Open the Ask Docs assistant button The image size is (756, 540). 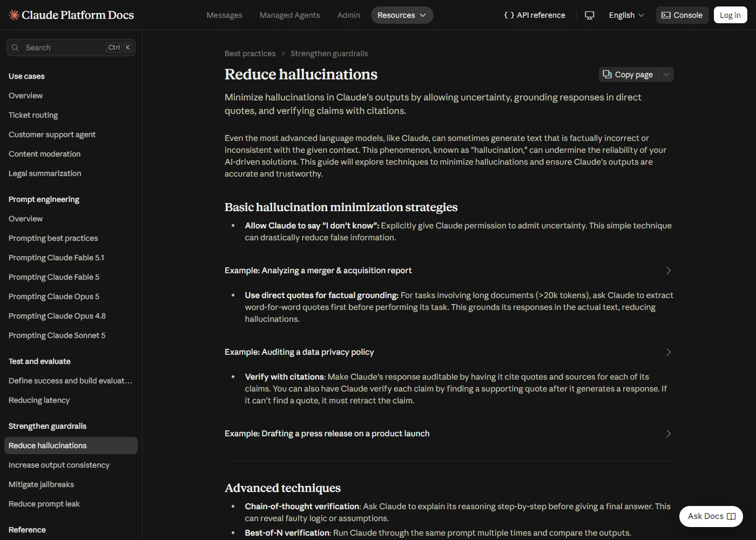(711, 516)
